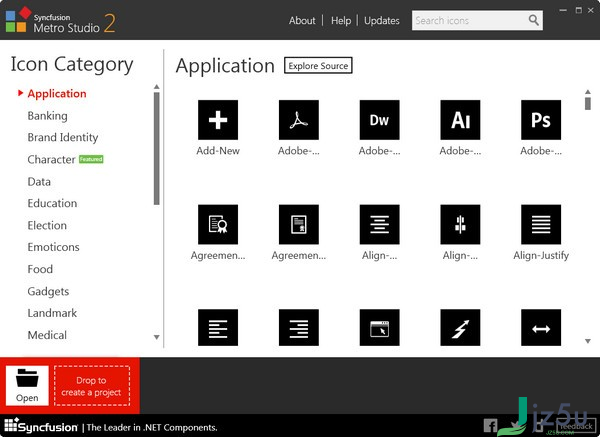This screenshot has height=437, width=600.
Task: Pick the Adobe Acrobat PDF icon
Action: (298, 120)
